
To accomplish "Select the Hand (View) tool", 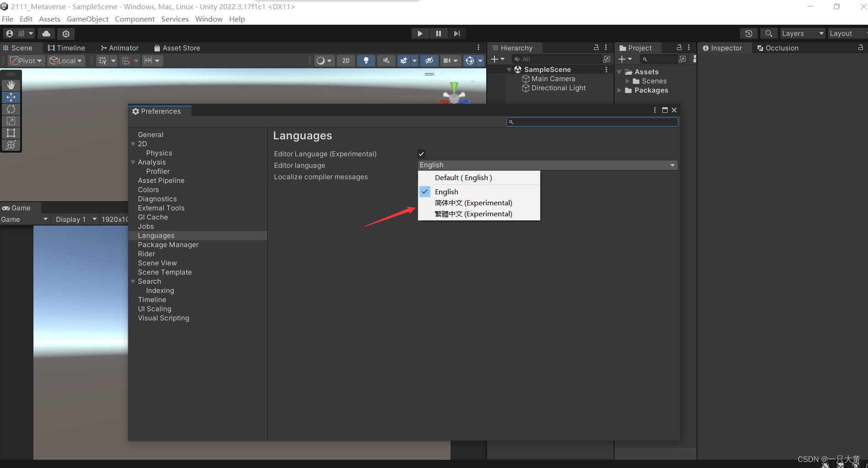I will 11,85.
